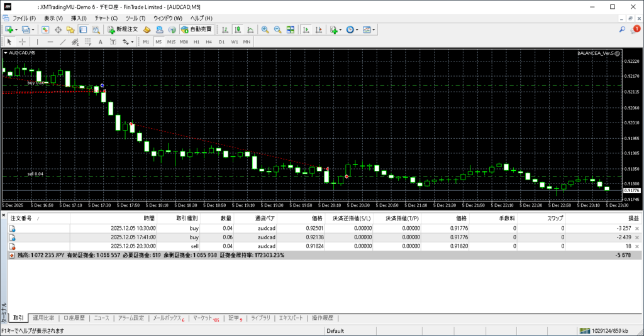Select the Fibonacci retracement tool
Image resolution: width=644 pixels, height=336 pixels.
(88, 42)
